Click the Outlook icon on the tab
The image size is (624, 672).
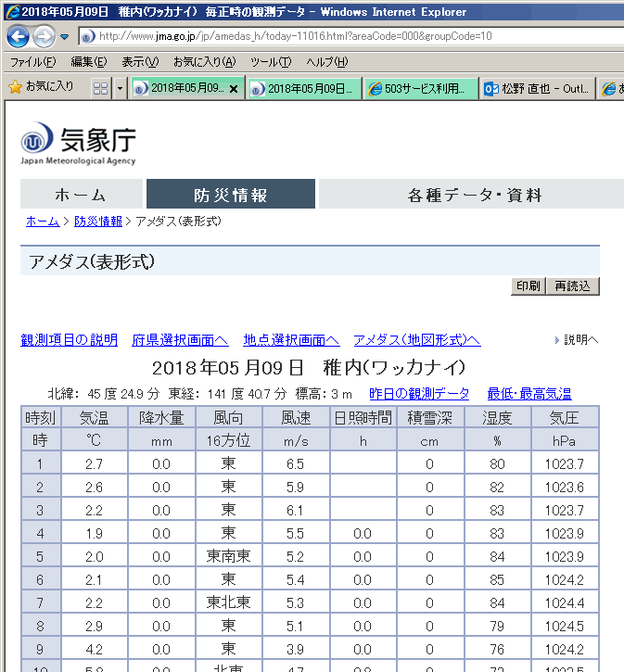[491, 89]
